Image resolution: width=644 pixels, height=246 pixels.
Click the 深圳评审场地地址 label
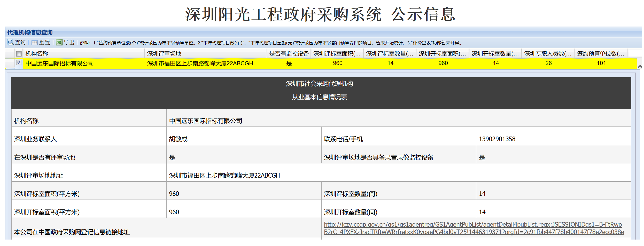click(38, 176)
